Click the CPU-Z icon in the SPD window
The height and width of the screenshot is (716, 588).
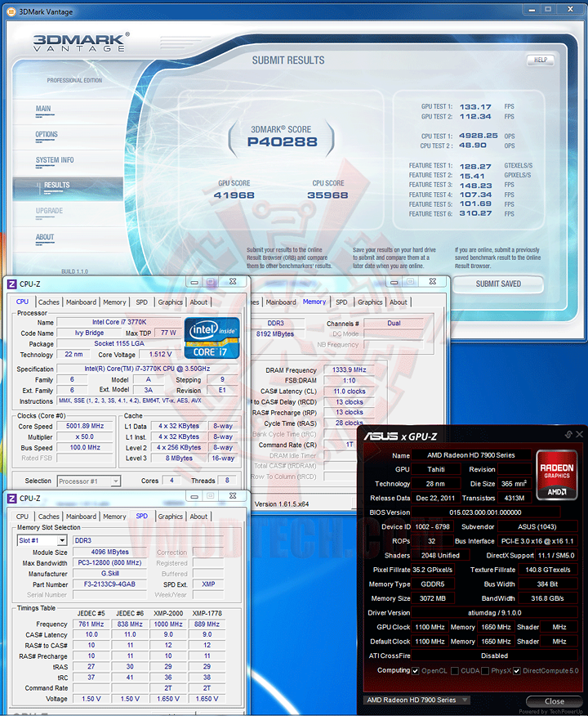(x=12, y=499)
